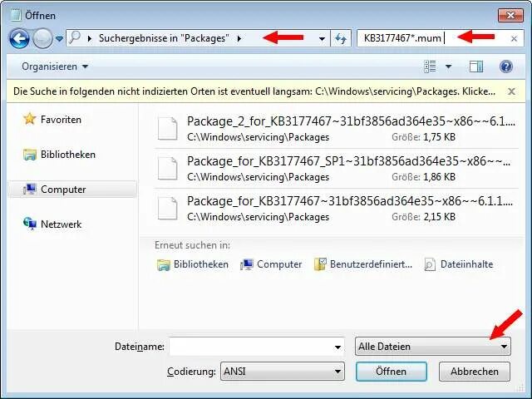
Task: Click the Favoriten star icon
Action: [30, 119]
